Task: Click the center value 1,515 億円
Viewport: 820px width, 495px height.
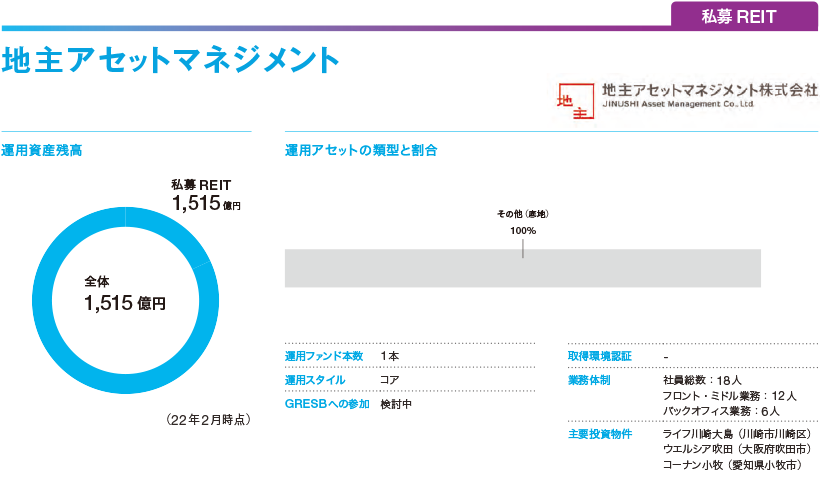Action: (125, 303)
